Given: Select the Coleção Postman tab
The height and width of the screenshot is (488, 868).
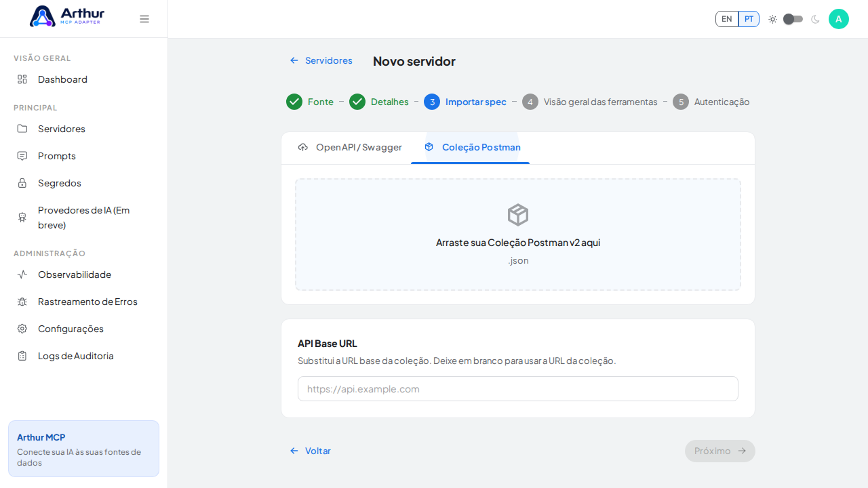Looking at the screenshot, I should coord(471,147).
